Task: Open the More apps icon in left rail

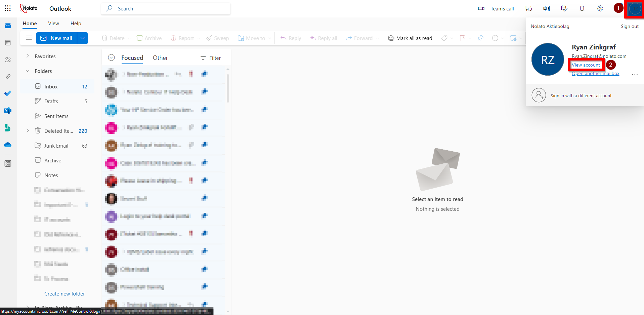Action: 8,163
